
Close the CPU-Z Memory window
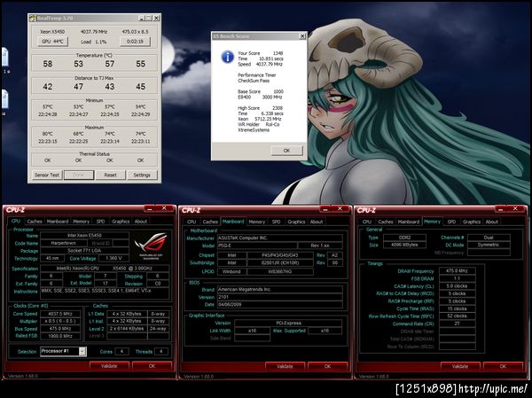point(515,208)
